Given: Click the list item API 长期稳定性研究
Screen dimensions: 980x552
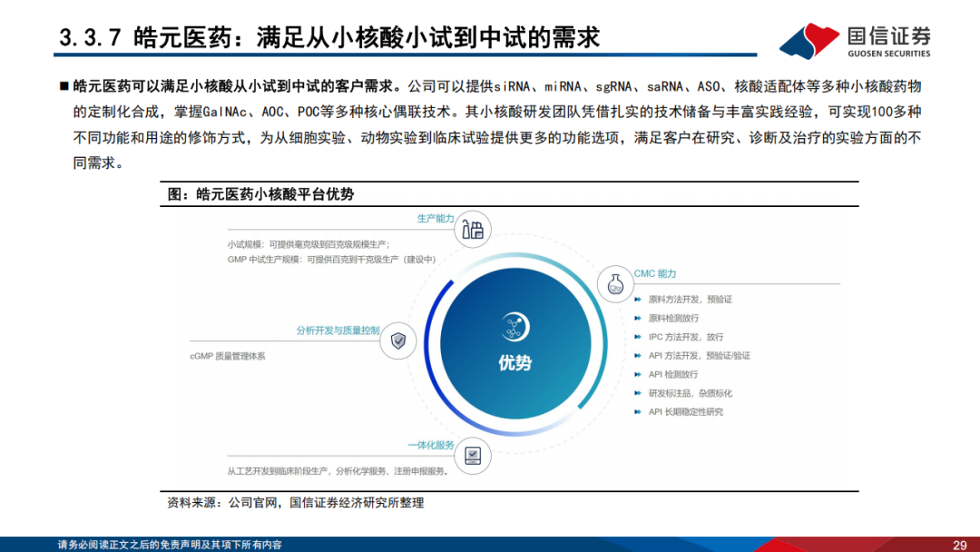Looking at the screenshot, I should [x=686, y=412].
